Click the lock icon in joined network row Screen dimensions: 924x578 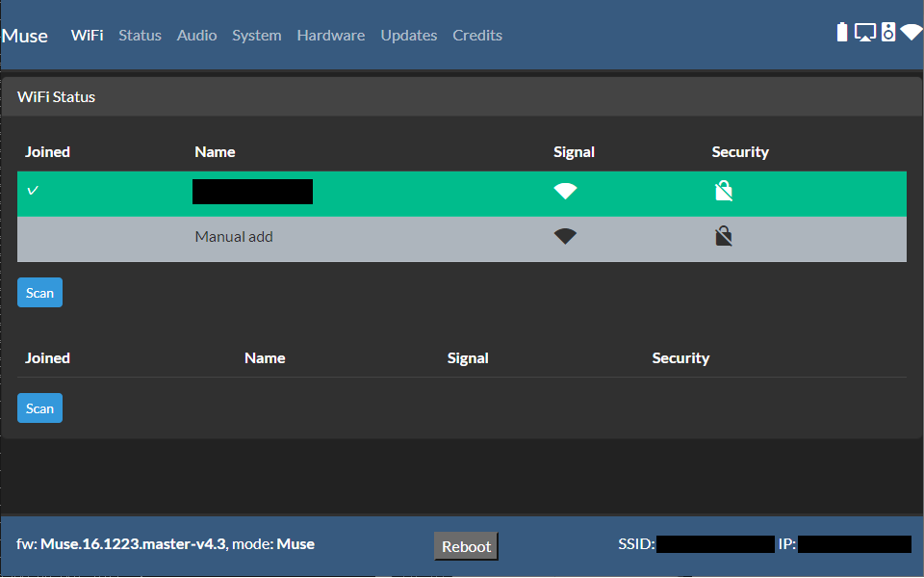coord(724,191)
